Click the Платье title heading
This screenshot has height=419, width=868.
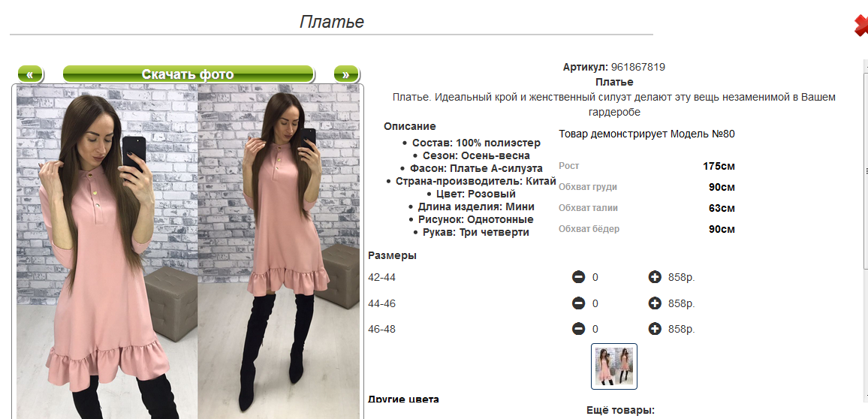(x=332, y=22)
